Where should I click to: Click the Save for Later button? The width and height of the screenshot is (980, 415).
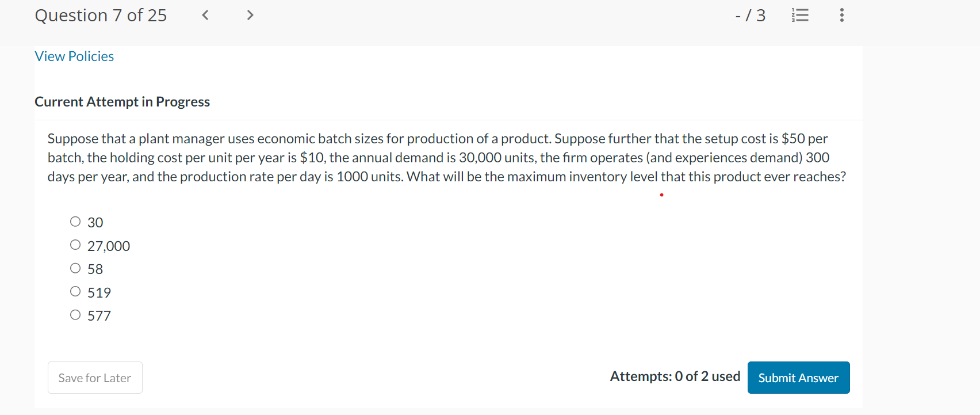[x=94, y=378]
